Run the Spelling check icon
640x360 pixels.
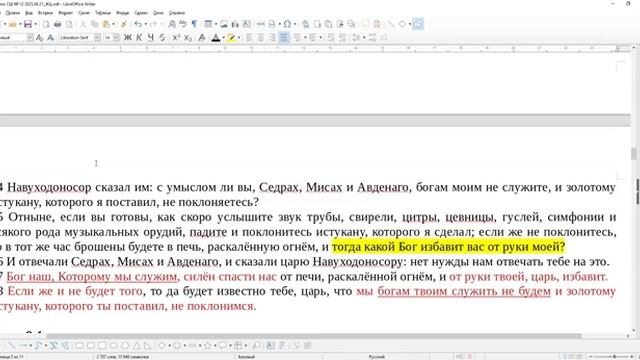pos(183,24)
